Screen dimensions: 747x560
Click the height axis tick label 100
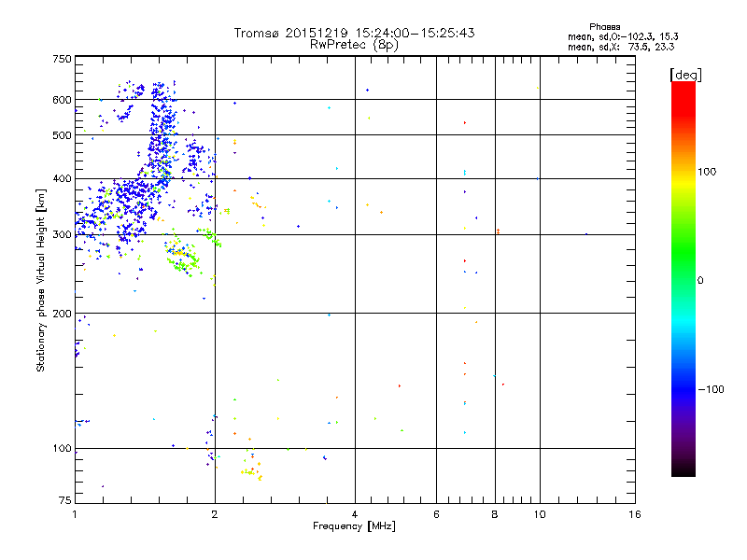click(x=62, y=448)
